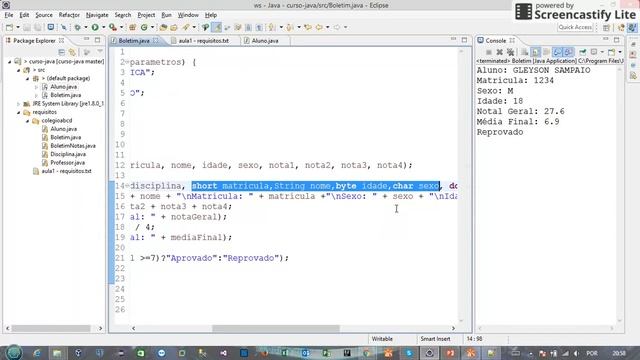Collapse the requisitos folder node

click(18, 112)
